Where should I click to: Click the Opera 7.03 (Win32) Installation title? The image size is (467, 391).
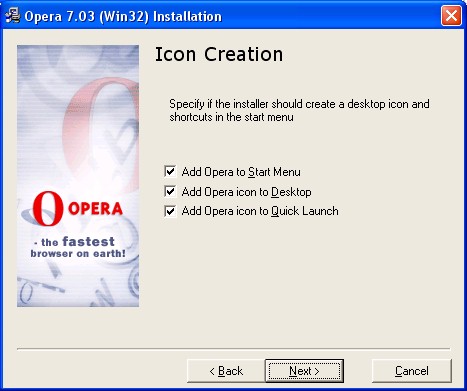pos(123,16)
